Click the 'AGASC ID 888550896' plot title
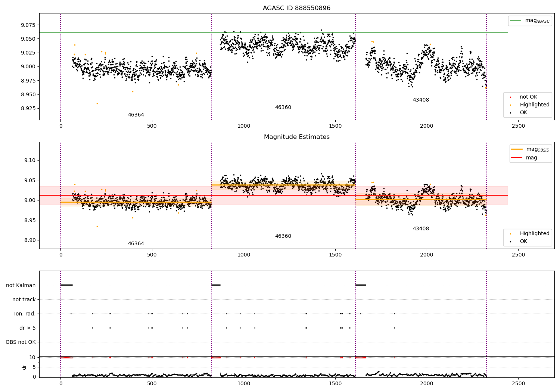Image resolution: width=560 pixels, height=392 pixels. coord(296,8)
